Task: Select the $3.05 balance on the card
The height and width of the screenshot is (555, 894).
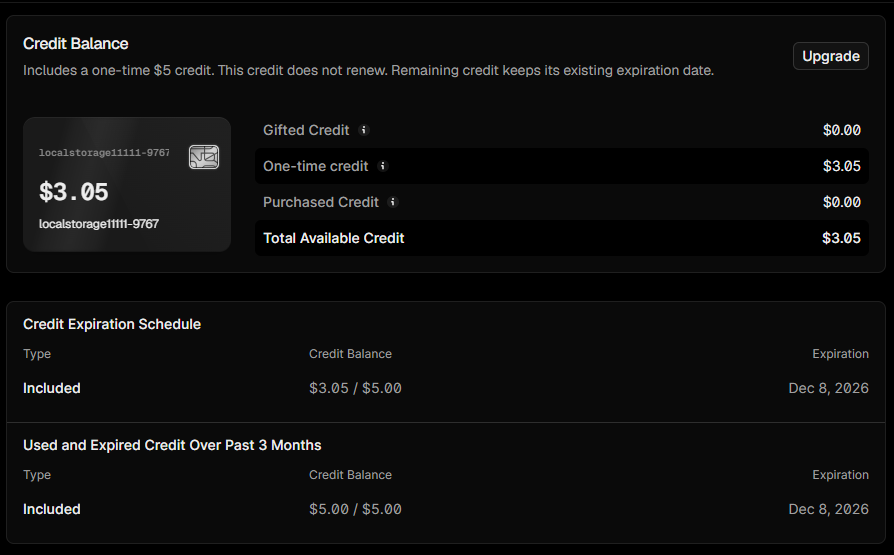Action: coord(74,192)
